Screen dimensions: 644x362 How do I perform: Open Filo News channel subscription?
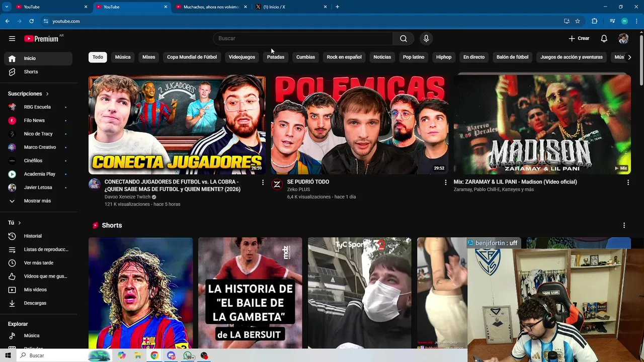[38, 120]
